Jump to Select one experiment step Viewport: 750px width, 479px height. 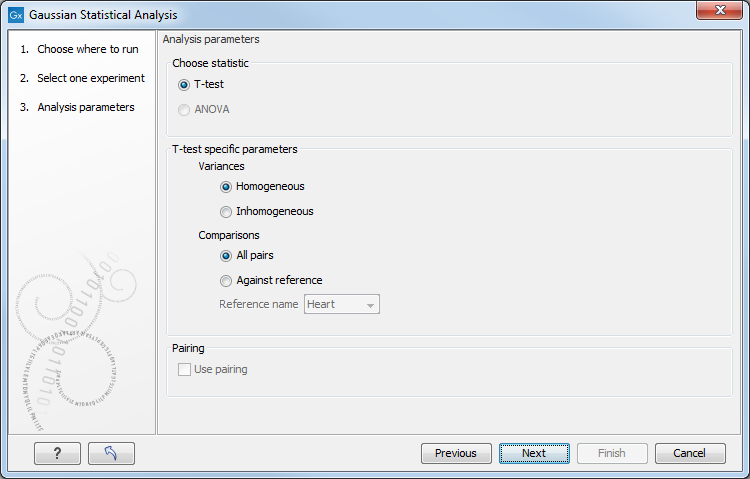91,78
